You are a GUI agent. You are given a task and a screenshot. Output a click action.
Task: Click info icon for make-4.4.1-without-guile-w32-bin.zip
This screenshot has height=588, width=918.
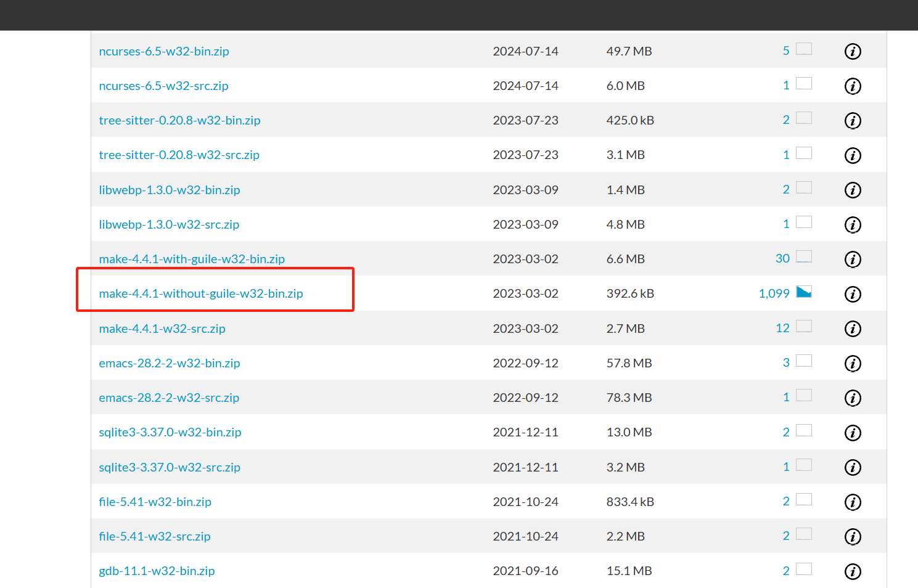[x=853, y=294]
